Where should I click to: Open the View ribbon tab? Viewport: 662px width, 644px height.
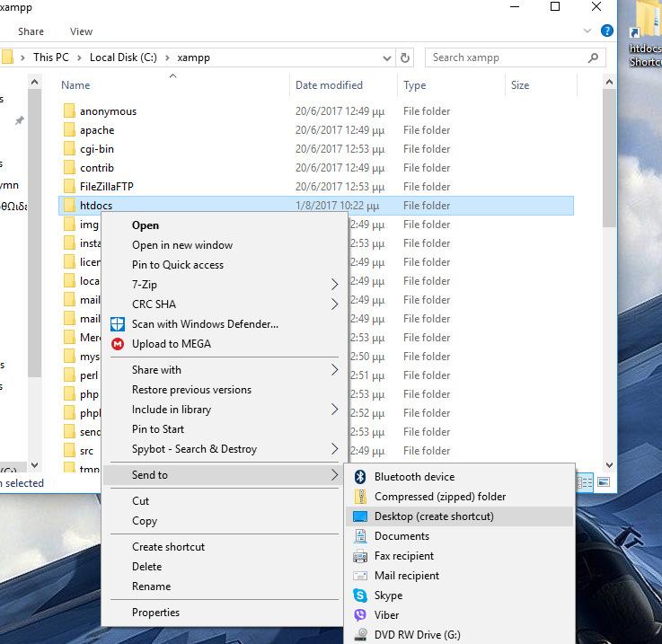click(81, 31)
